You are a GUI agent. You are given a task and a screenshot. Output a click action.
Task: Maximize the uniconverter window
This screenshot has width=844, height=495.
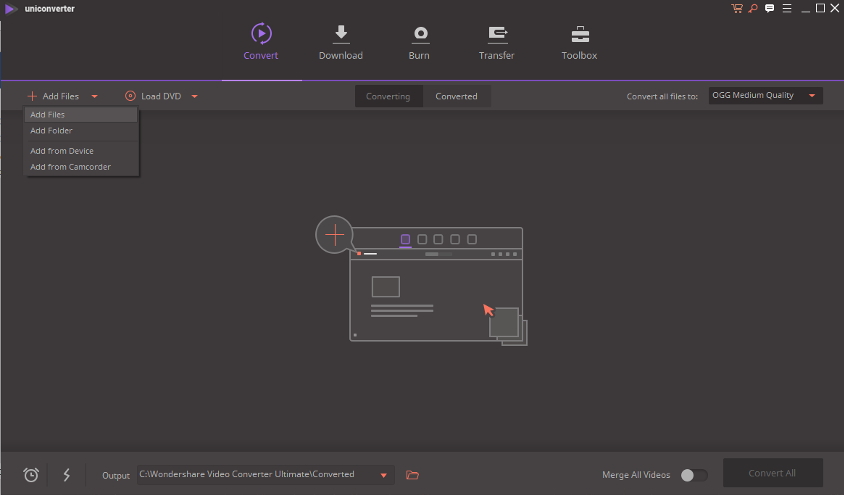tap(820, 8)
